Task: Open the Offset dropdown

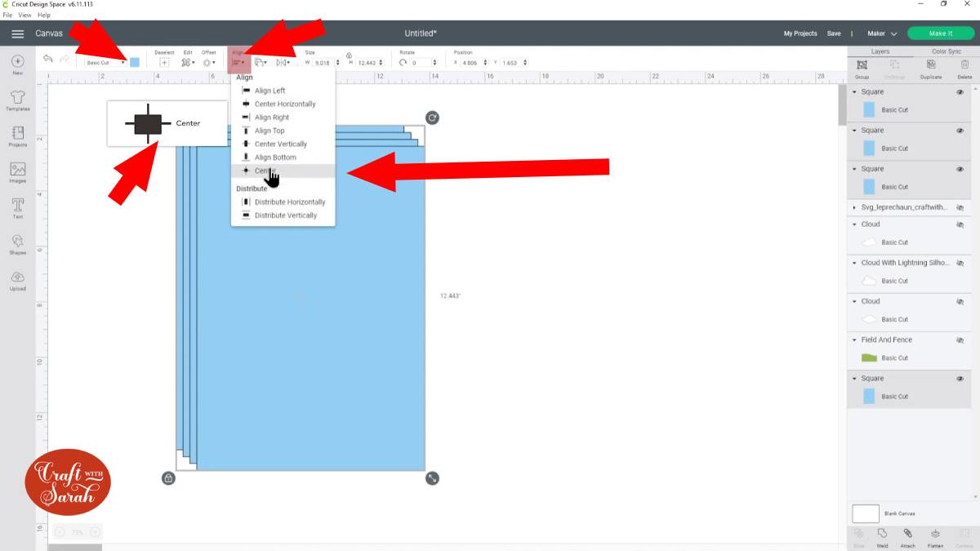Action: pyautogui.click(x=209, y=62)
